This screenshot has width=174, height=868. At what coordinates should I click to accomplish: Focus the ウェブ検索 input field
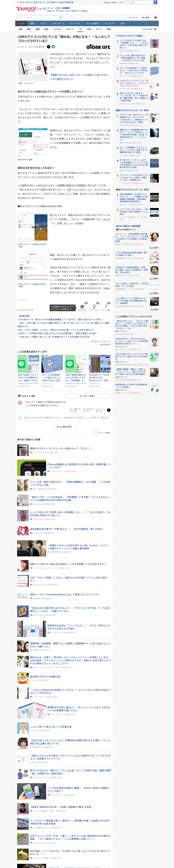click(139, 2)
